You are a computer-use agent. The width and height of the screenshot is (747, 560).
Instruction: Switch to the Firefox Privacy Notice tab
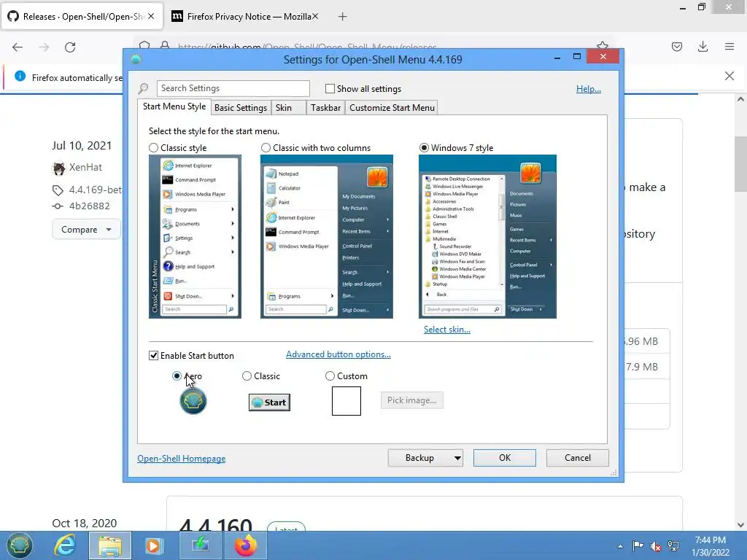coord(245,17)
